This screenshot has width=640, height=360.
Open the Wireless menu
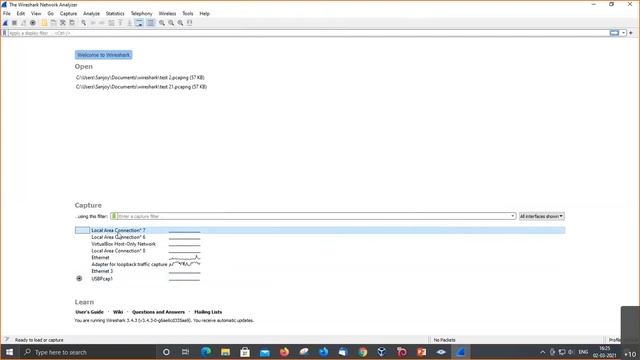click(x=167, y=13)
